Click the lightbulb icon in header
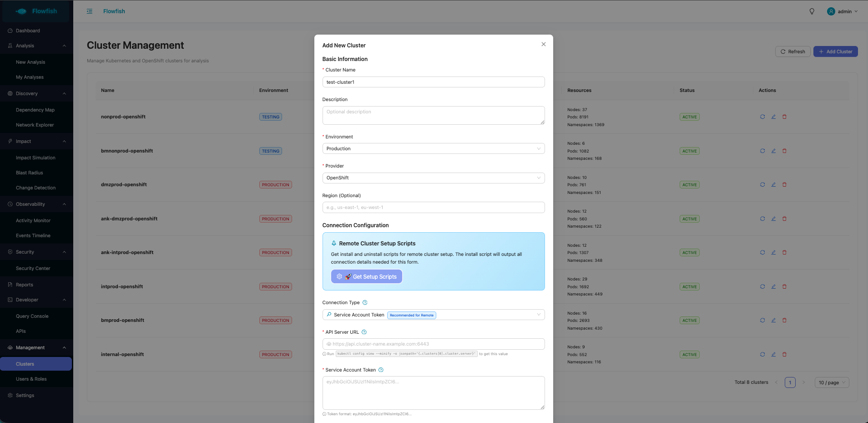 [x=812, y=11]
